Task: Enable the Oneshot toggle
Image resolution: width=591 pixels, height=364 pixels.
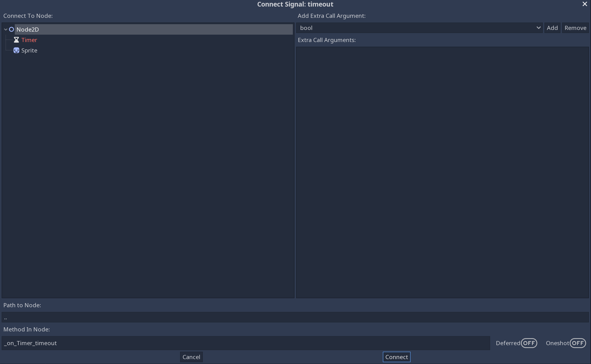Action: coord(577,343)
